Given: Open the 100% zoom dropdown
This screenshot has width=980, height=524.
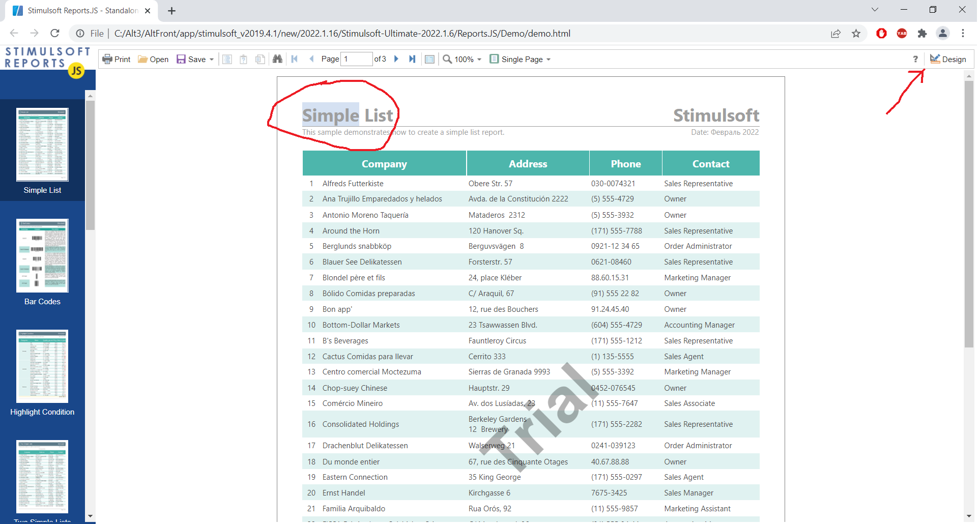Looking at the screenshot, I should [462, 59].
